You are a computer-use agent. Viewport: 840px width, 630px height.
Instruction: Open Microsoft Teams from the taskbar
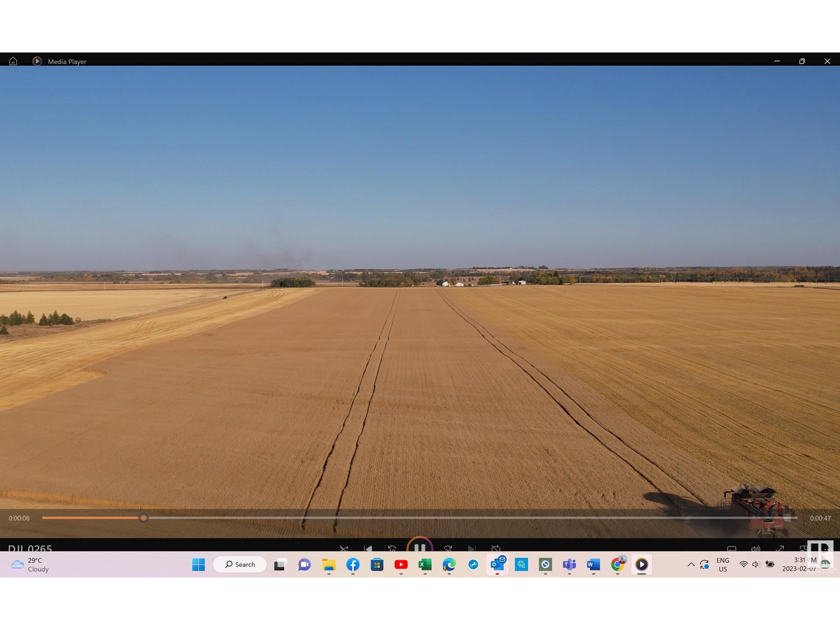569,565
